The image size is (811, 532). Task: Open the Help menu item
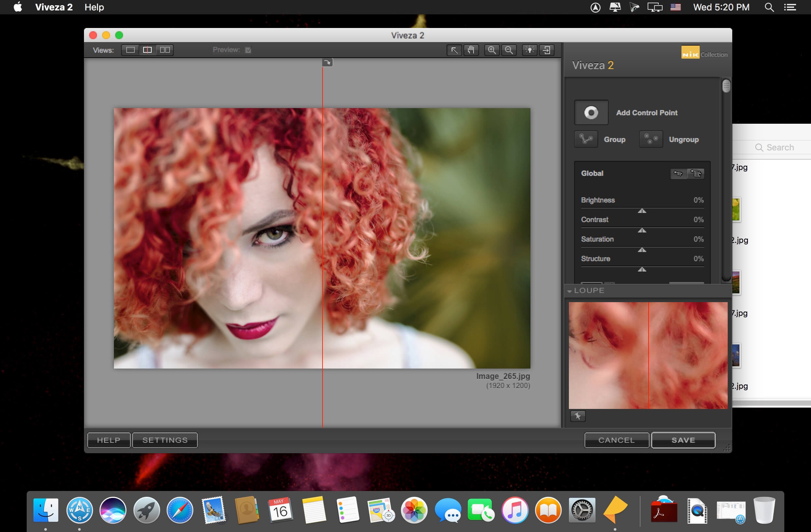(94, 7)
